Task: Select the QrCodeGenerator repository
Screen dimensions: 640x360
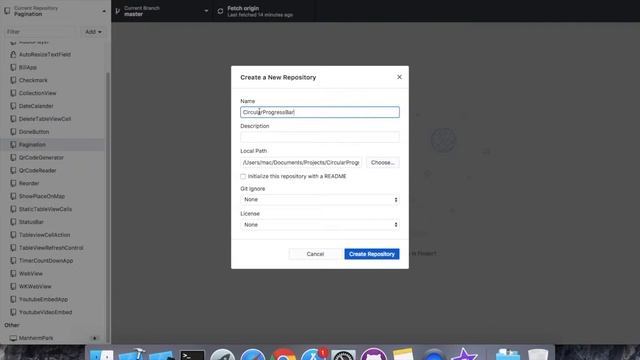Action: point(53,158)
